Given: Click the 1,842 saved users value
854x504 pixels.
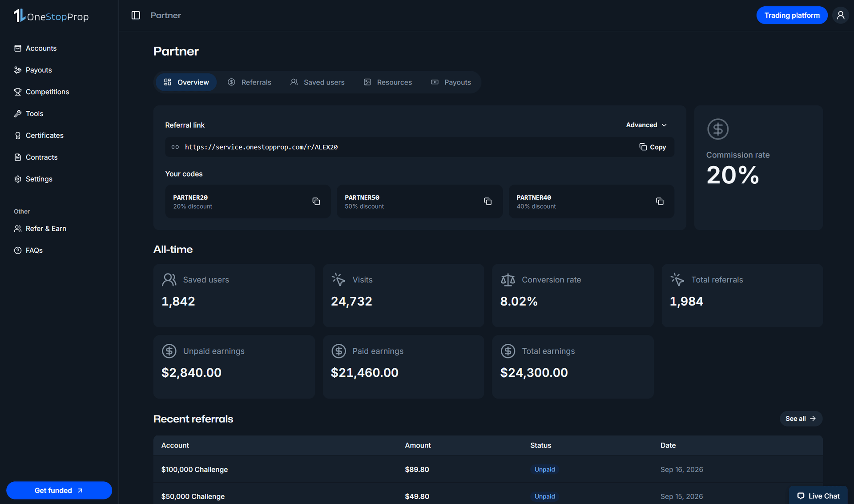Looking at the screenshot, I should pyautogui.click(x=178, y=302).
